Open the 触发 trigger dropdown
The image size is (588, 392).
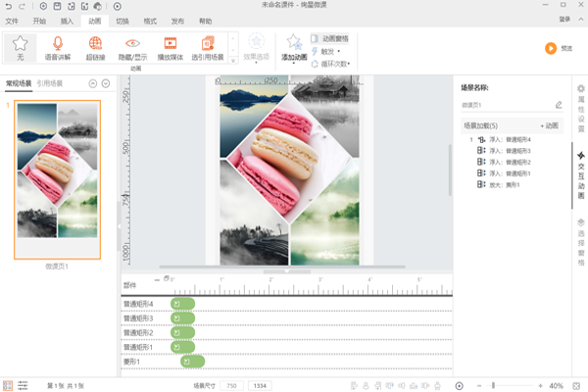[326, 51]
